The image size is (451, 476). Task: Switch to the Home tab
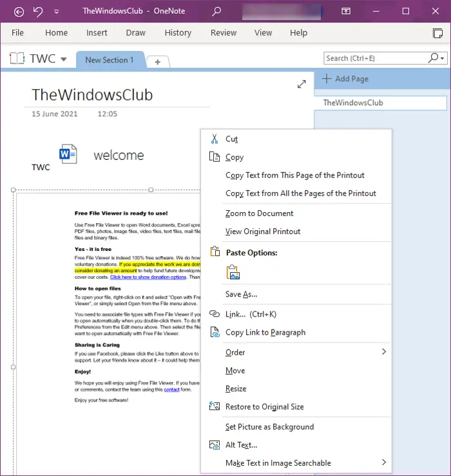click(57, 32)
